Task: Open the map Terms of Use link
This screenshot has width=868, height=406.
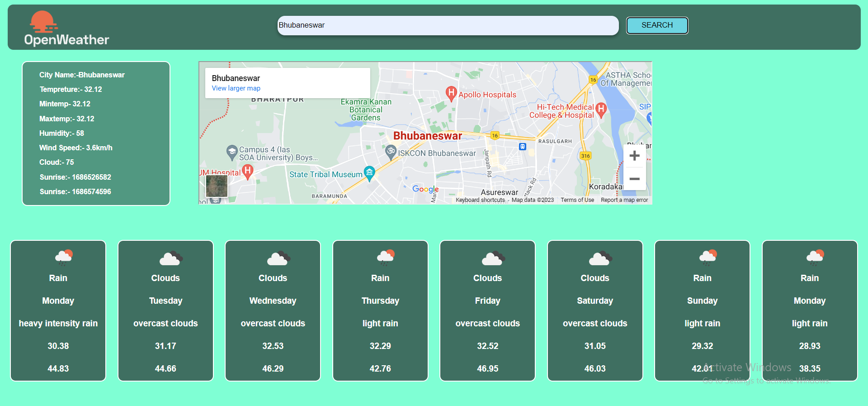Action: (577, 200)
